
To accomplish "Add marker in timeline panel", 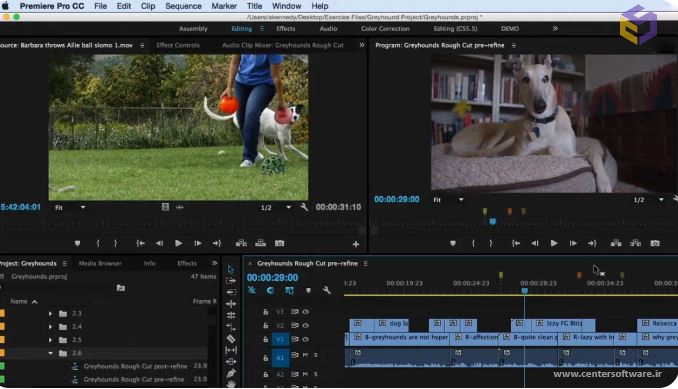I will pyautogui.click(x=308, y=290).
